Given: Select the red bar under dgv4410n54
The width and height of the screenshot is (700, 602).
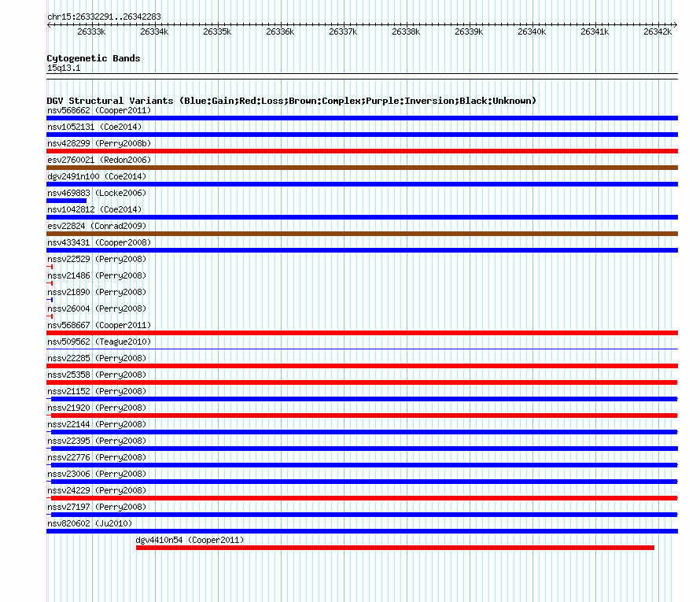Looking at the screenshot, I should pyautogui.click(x=395, y=548).
